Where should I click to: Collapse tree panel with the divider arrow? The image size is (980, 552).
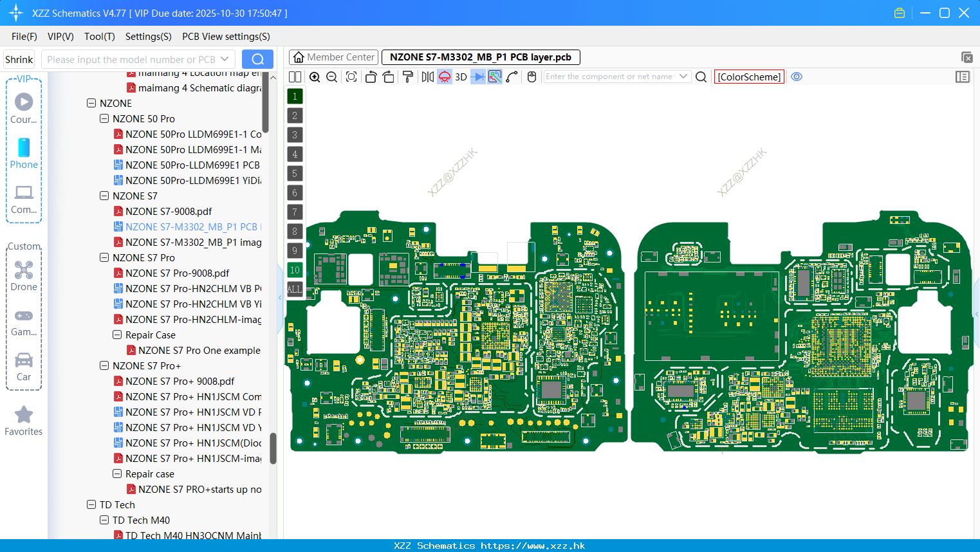pyautogui.click(x=280, y=298)
